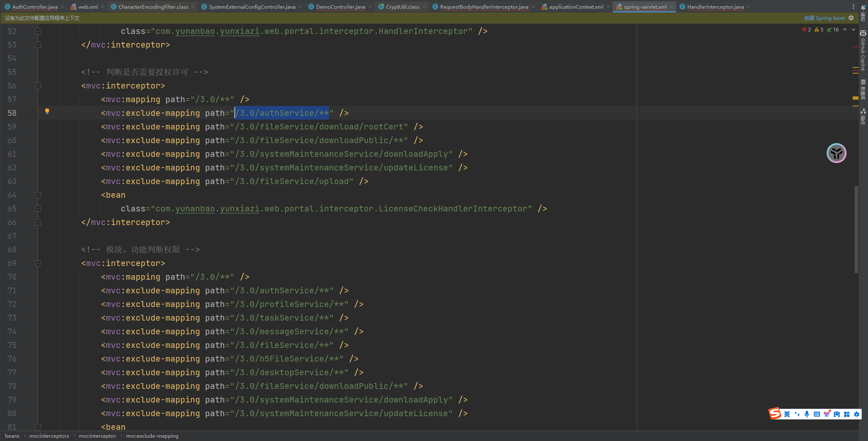Click the editor vertical scrollbar thumb
Image resolution: width=868 pixels, height=441 pixels.
(x=856, y=230)
